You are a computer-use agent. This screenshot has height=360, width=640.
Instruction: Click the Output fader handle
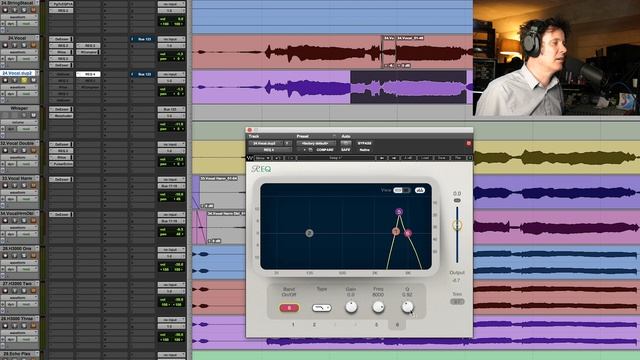[457, 225]
